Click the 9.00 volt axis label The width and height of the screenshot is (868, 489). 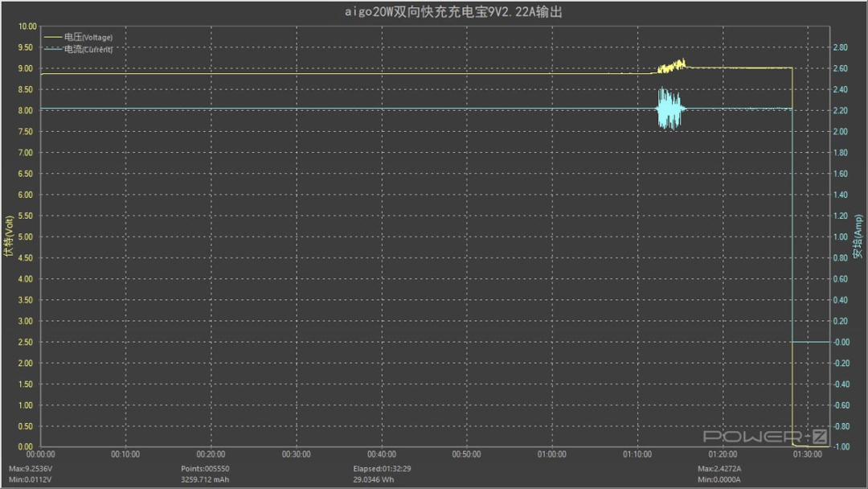point(26,68)
